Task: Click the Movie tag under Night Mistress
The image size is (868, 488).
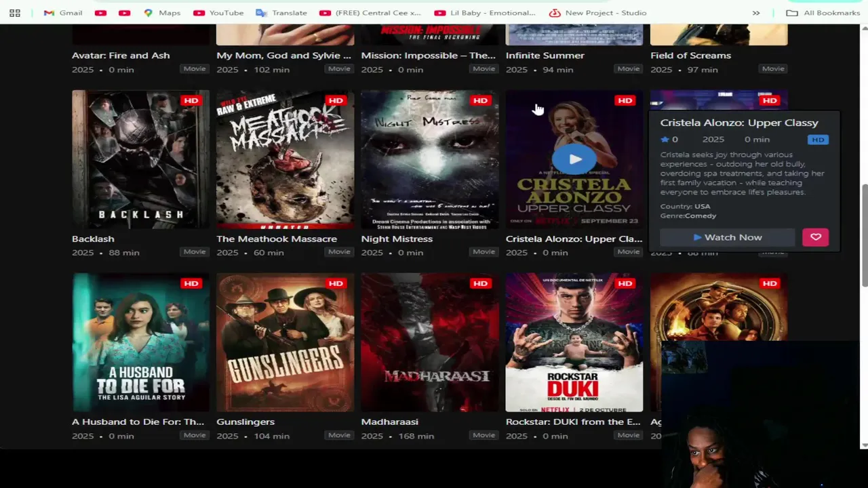Action: tap(484, 251)
